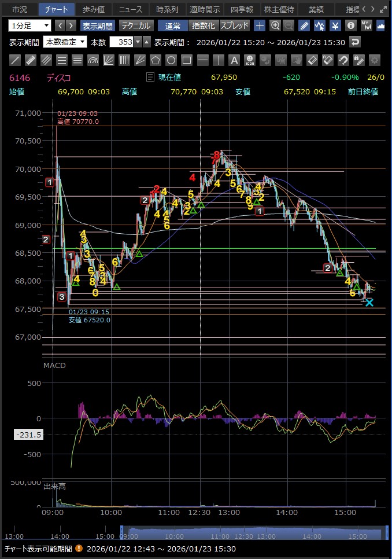
Task: Open the 1分足 timeframe dropdown
Action: point(29,25)
